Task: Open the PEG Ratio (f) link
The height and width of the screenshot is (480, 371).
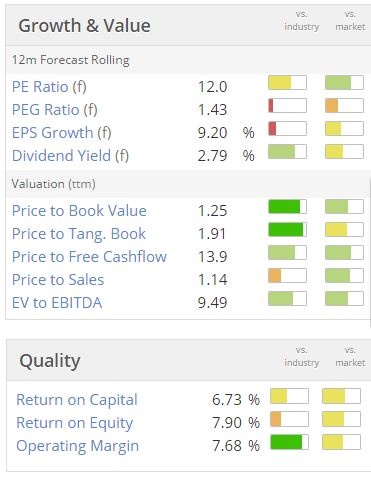Action: click(54, 110)
